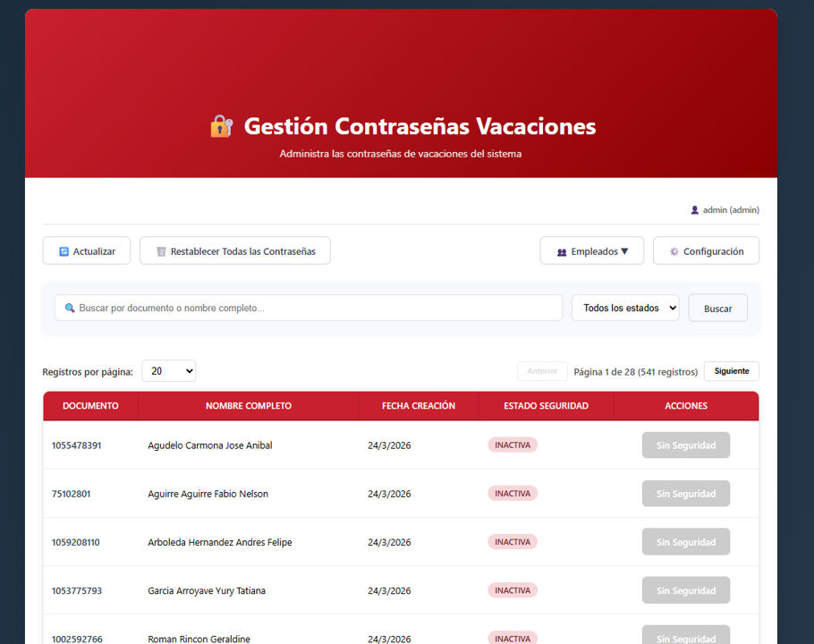Click the search input field

(x=308, y=308)
